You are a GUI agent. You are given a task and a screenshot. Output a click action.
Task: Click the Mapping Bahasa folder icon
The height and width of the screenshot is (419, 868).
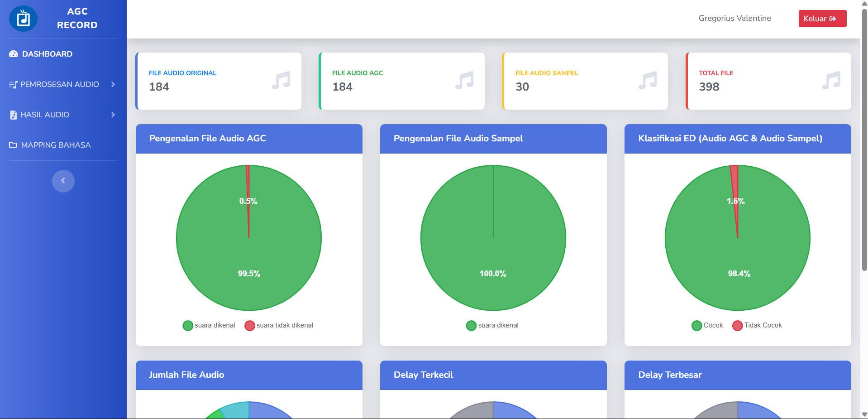coord(13,145)
